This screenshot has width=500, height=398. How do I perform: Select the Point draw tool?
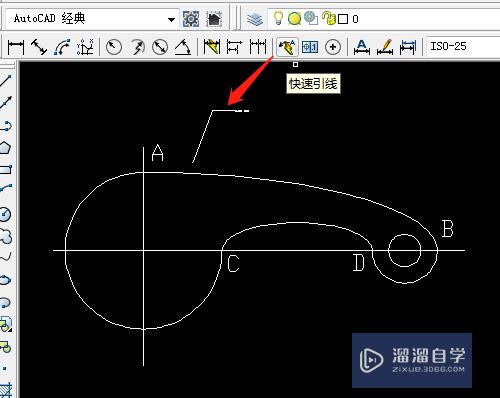click(x=5, y=368)
